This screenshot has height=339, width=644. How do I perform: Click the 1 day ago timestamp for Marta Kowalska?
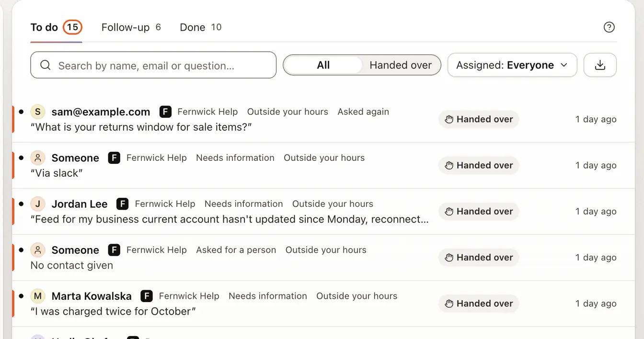click(596, 304)
